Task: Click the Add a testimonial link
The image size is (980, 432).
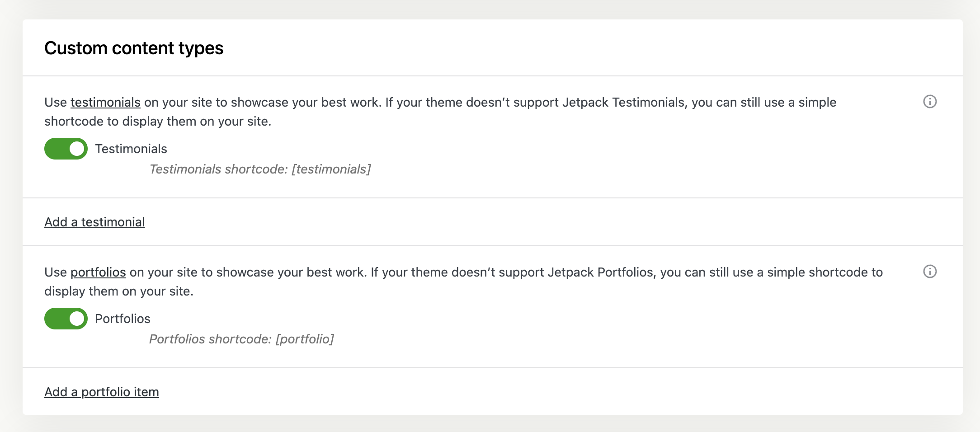Action: (x=94, y=222)
